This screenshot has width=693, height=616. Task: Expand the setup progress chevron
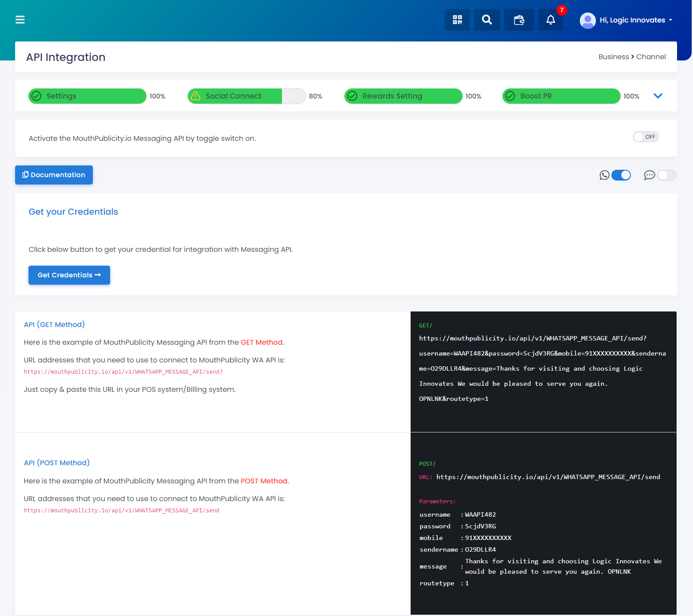click(658, 96)
